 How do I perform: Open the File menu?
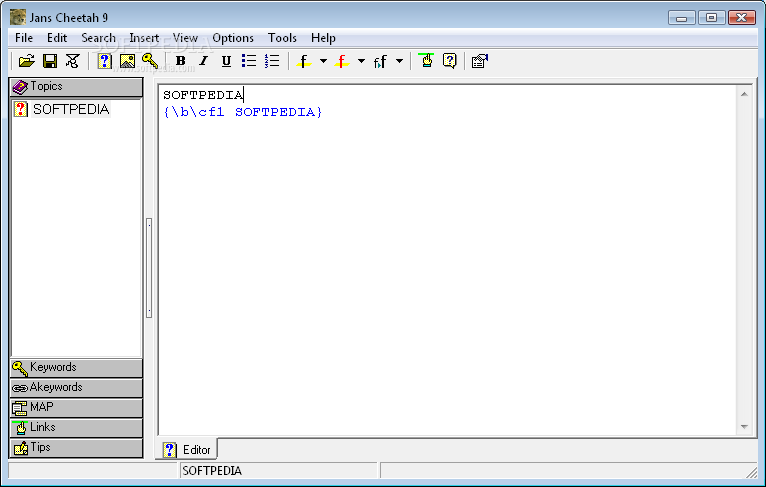tap(24, 38)
